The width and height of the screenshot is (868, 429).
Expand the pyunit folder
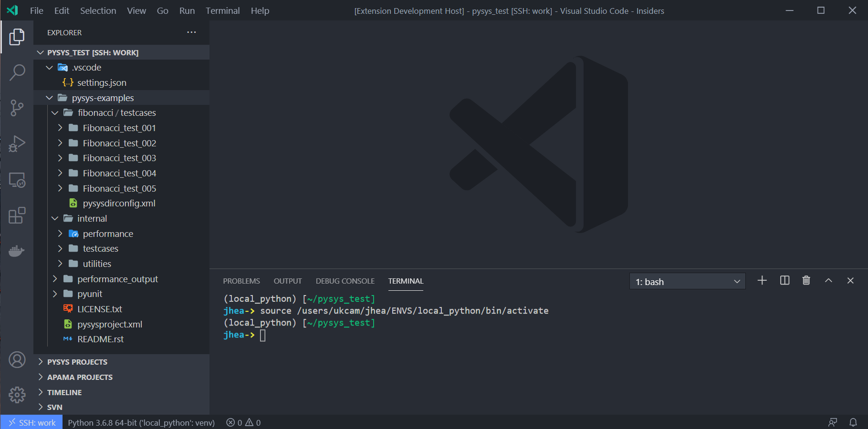coord(121,294)
